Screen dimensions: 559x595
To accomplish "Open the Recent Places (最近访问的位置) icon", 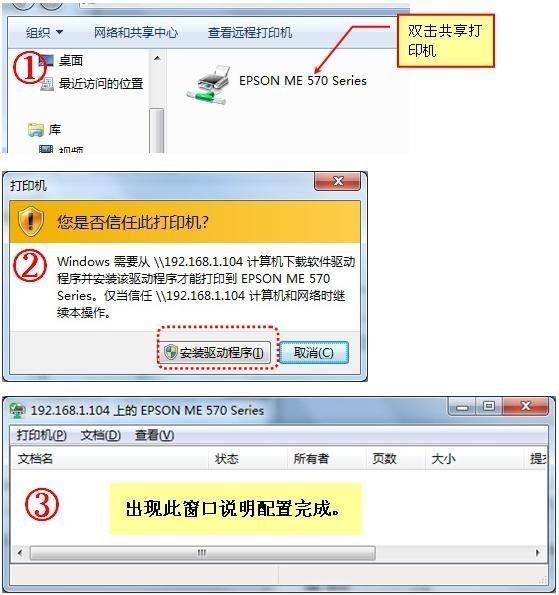I will pos(47,84).
